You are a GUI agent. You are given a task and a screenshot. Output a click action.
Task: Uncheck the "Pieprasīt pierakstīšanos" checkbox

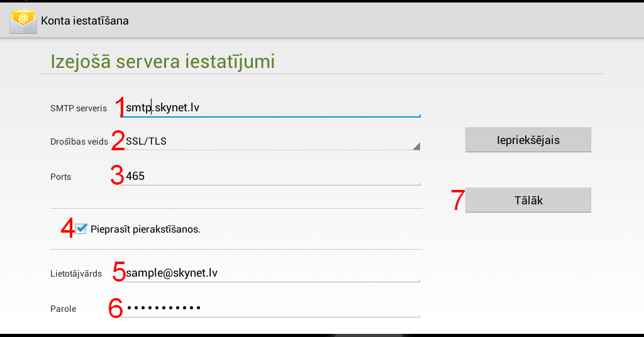81,229
